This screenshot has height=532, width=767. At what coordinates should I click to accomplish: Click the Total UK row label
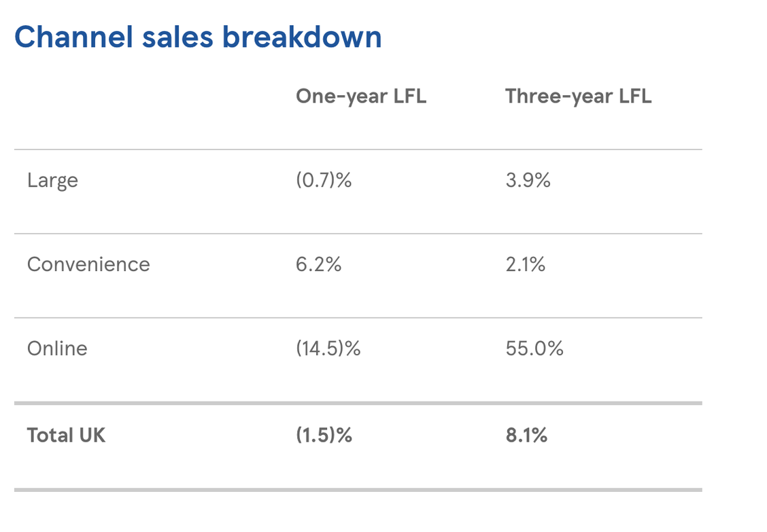pyautogui.click(x=66, y=436)
